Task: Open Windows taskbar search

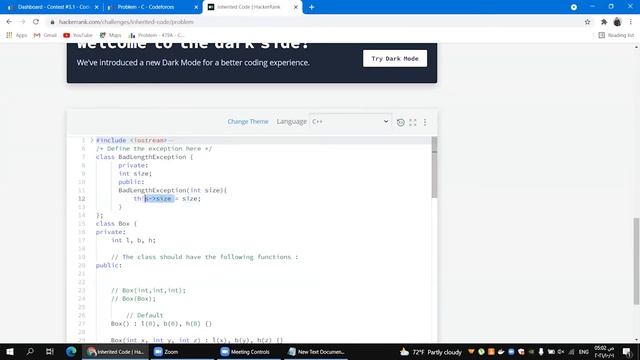Action: (x=30, y=351)
